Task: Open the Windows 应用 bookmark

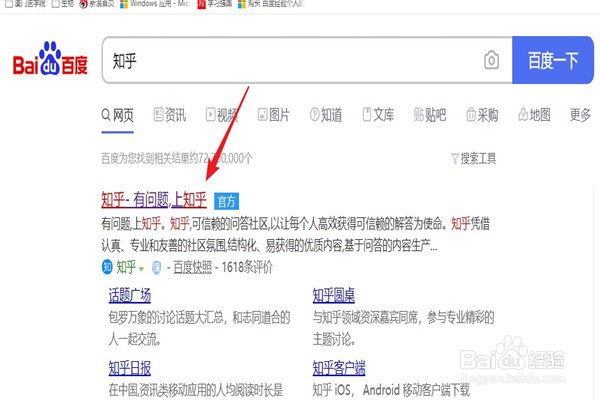Action: click(x=155, y=4)
